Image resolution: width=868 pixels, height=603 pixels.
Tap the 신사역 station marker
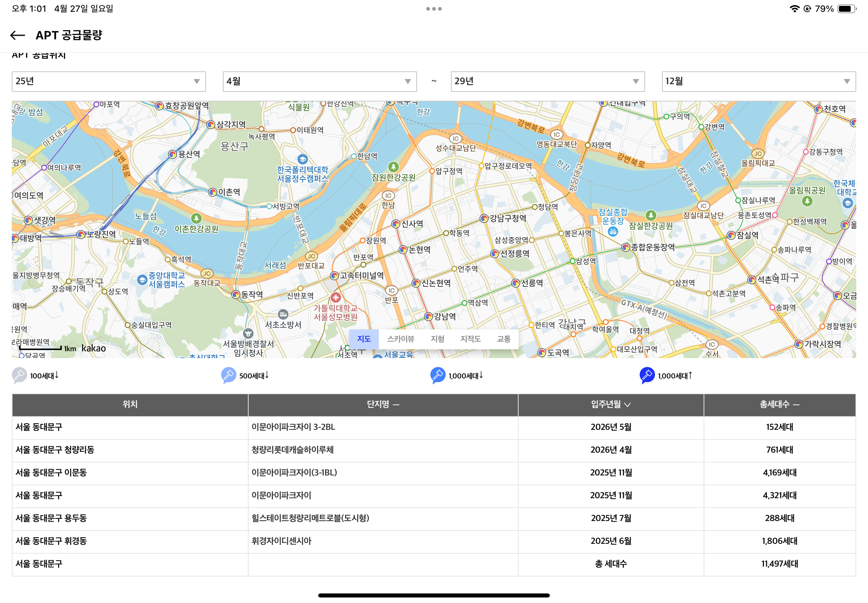pos(395,224)
